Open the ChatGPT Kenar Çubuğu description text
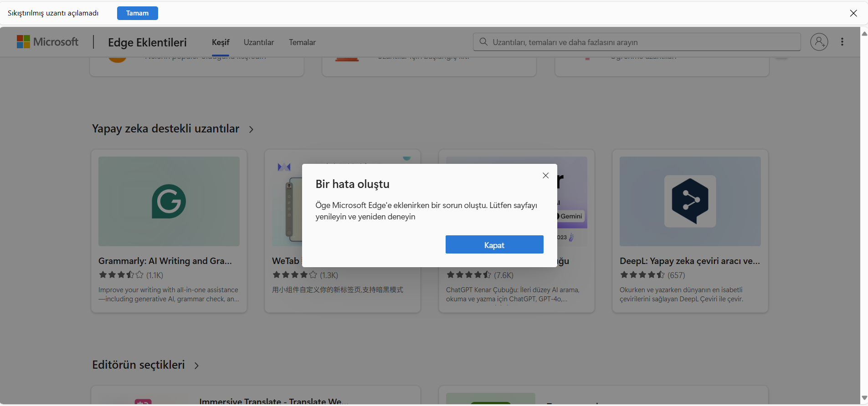 coord(513,294)
